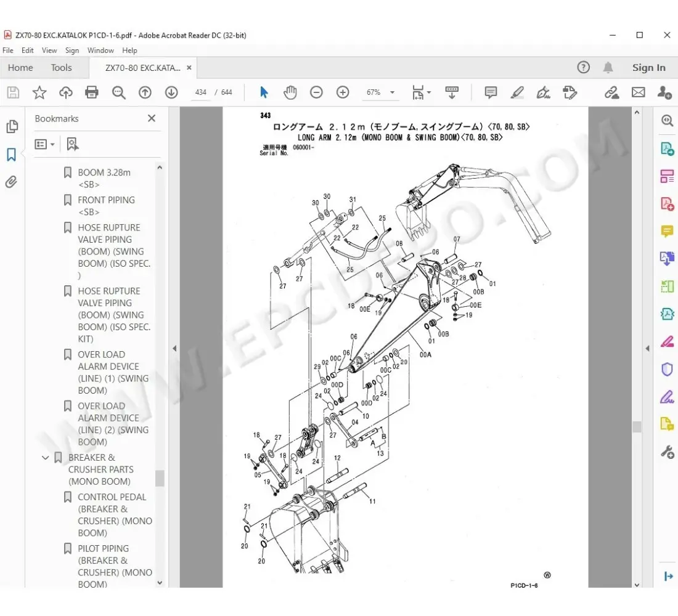Open the Attachments panel paperclip icon
Screen dimensions: 678x616
(11, 182)
